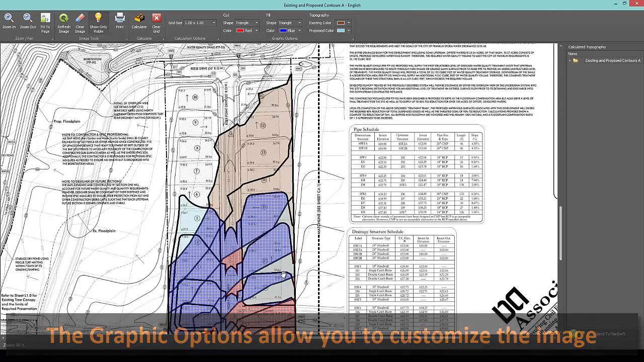
Task: Click the Drainage Structure Schedule heading
Action: [x=377, y=232]
